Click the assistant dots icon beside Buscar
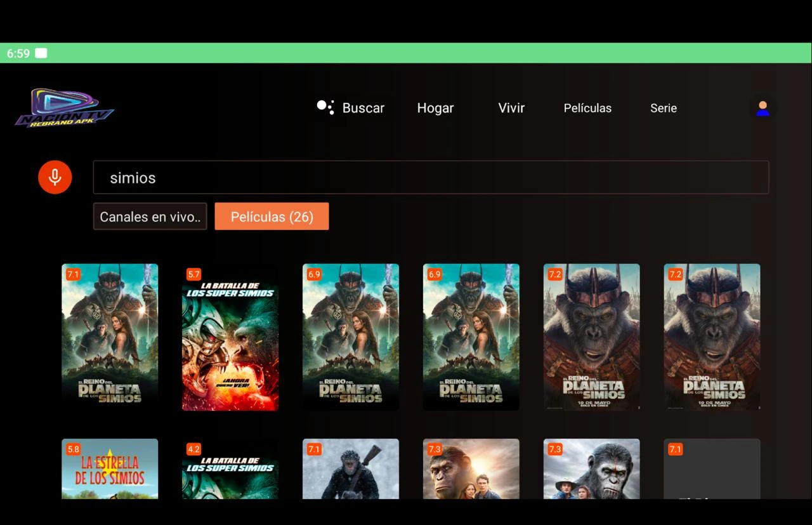Image resolution: width=812 pixels, height=525 pixels. click(x=325, y=107)
